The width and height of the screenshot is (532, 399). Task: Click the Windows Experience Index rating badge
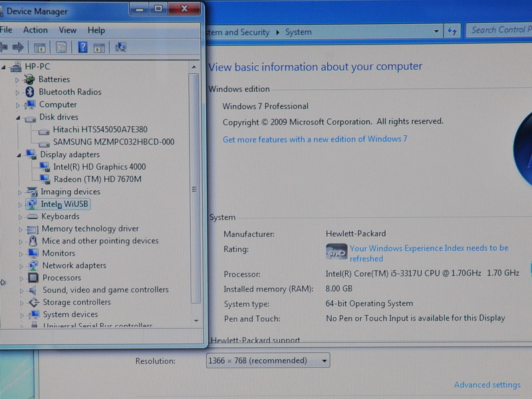[336, 252]
